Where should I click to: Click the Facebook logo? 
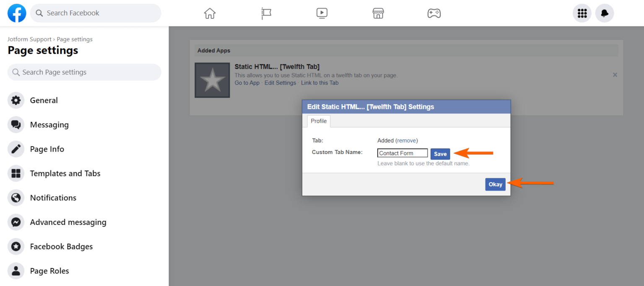[16, 13]
